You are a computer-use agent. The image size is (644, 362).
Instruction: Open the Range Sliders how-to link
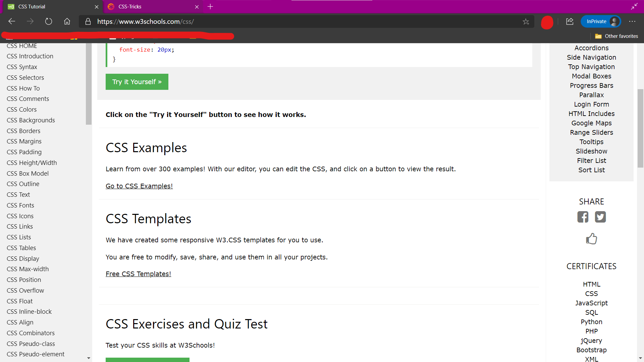pos(591,132)
